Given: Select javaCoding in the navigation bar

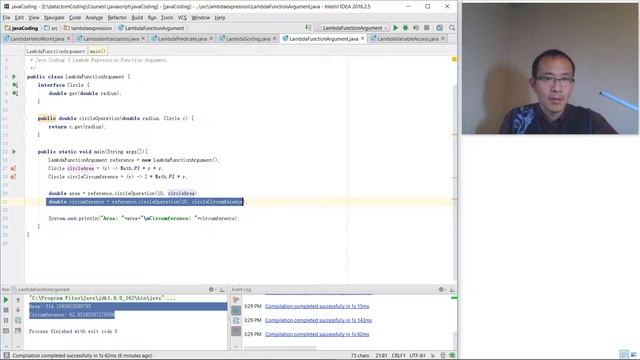Looking at the screenshot, I should [x=21, y=28].
